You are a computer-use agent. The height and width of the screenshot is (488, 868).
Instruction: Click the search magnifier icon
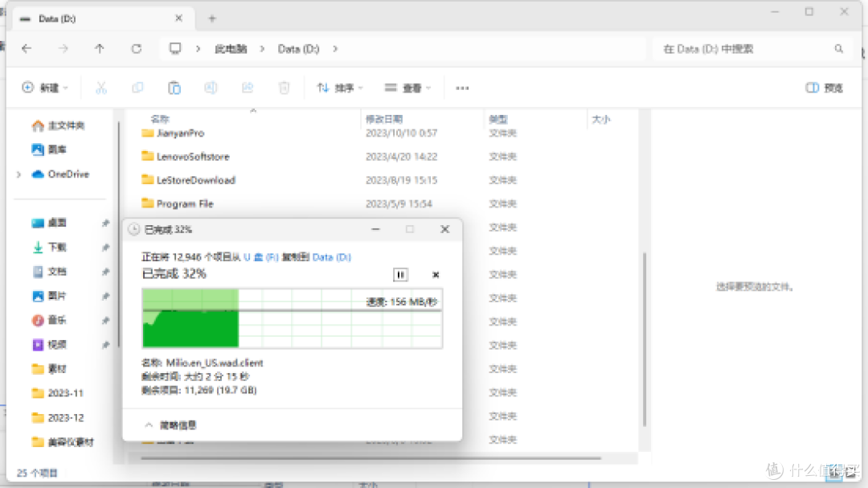[838, 49]
